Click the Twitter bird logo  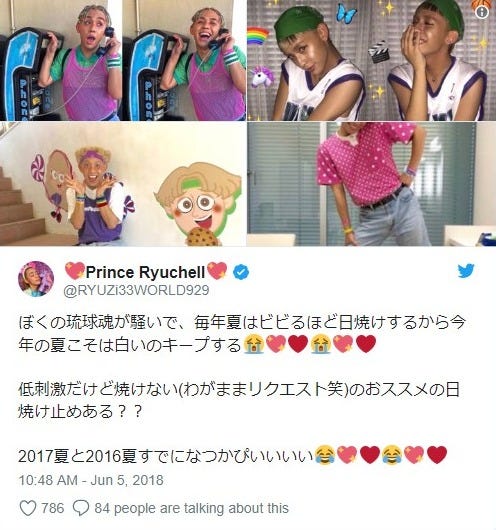[466, 271]
